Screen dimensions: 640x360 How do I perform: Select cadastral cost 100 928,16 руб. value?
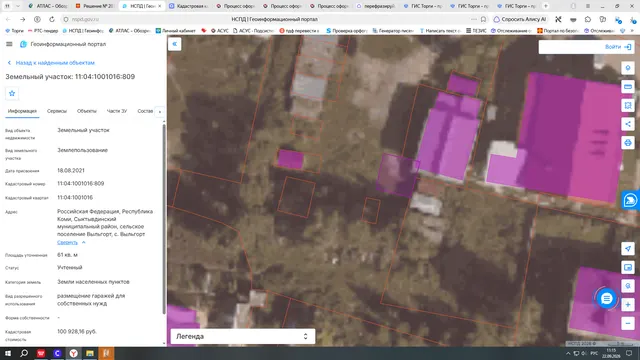click(77, 331)
